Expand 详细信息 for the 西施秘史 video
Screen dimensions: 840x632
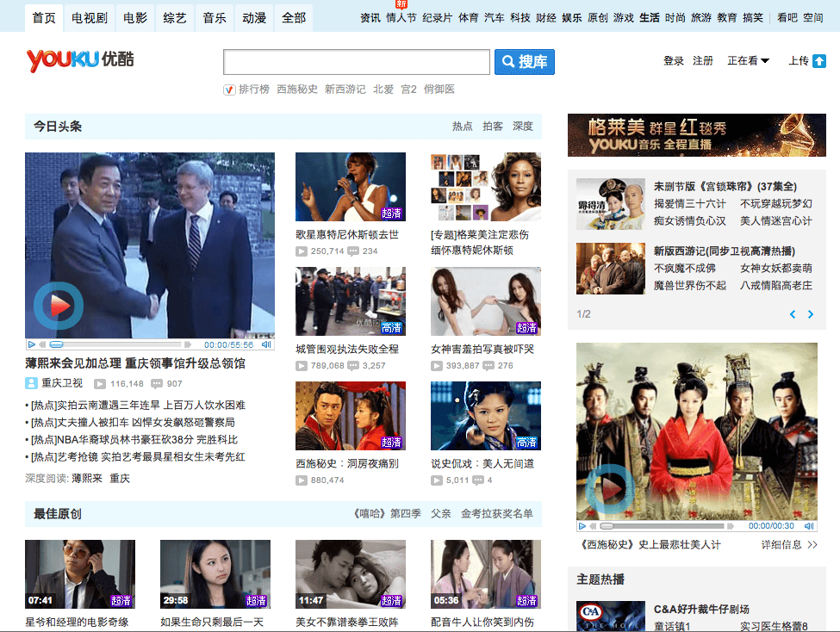click(787, 545)
